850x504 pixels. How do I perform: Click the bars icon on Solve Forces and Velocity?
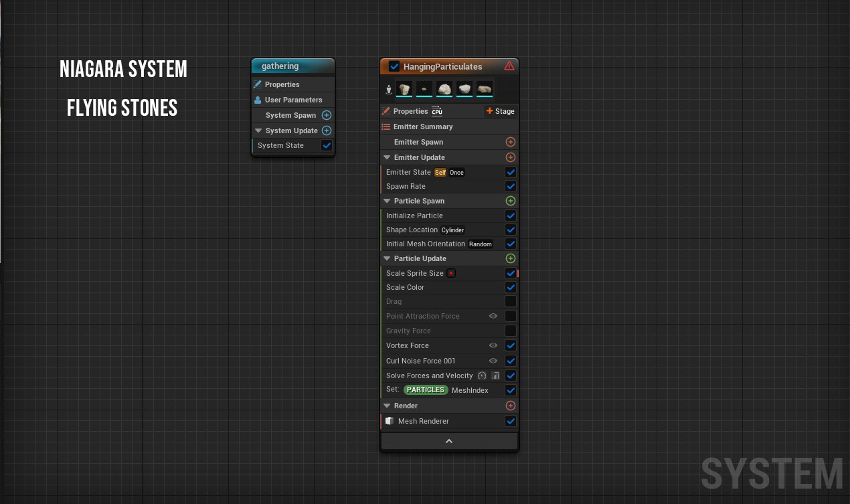pyautogui.click(x=495, y=375)
